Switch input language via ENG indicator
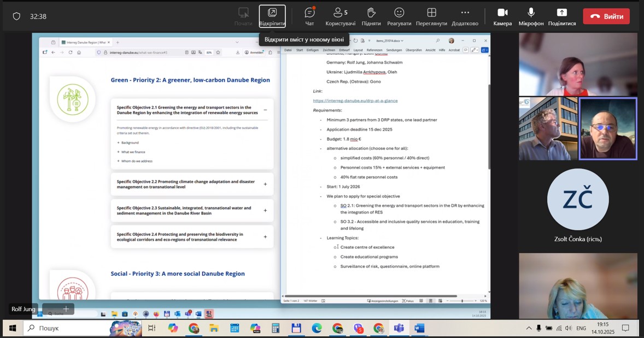644x338 pixels. point(581,328)
